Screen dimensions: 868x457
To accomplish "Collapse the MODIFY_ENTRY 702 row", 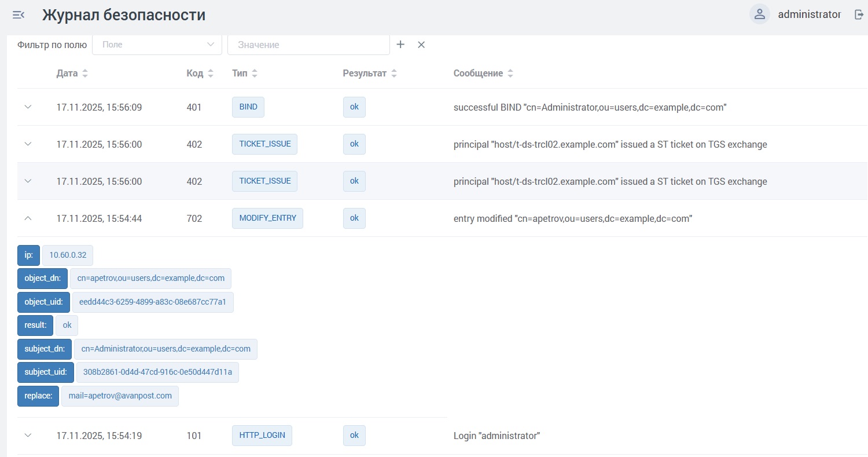I will click(x=28, y=218).
